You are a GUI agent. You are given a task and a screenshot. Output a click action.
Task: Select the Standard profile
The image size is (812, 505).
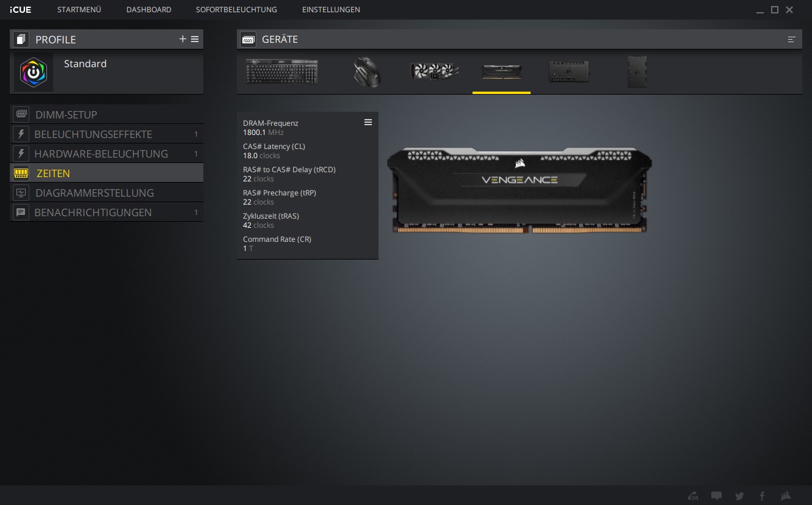85,64
